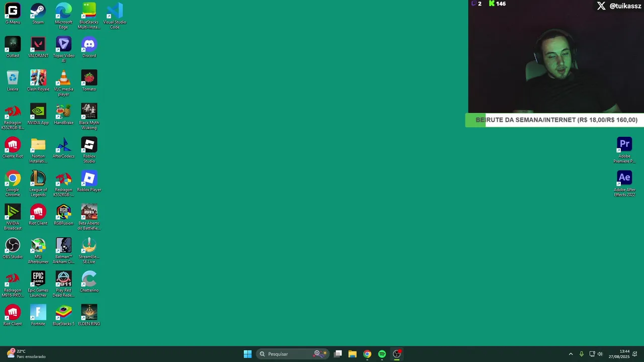
Task: Launch Visual Studio Code shortcut
Action: (115, 16)
